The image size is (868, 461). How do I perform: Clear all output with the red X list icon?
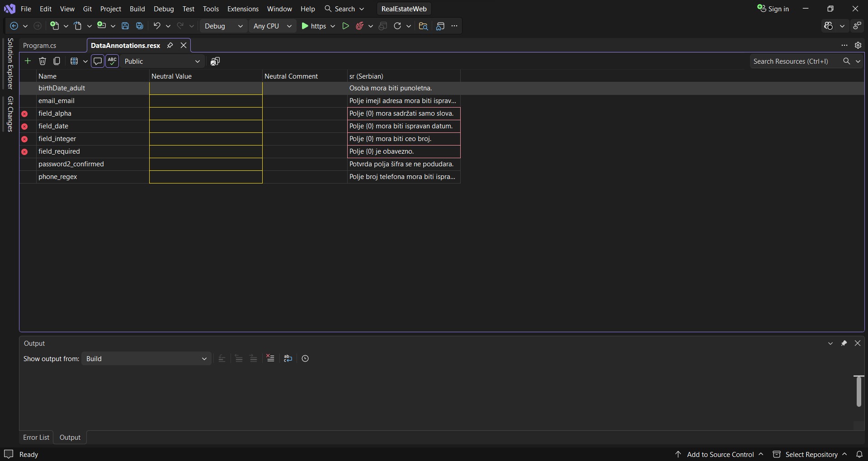270,358
